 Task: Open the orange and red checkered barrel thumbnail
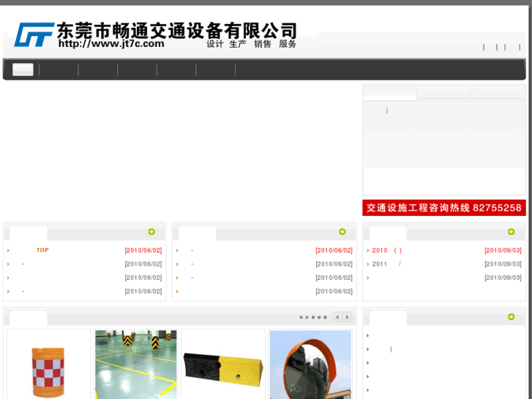click(48, 364)
